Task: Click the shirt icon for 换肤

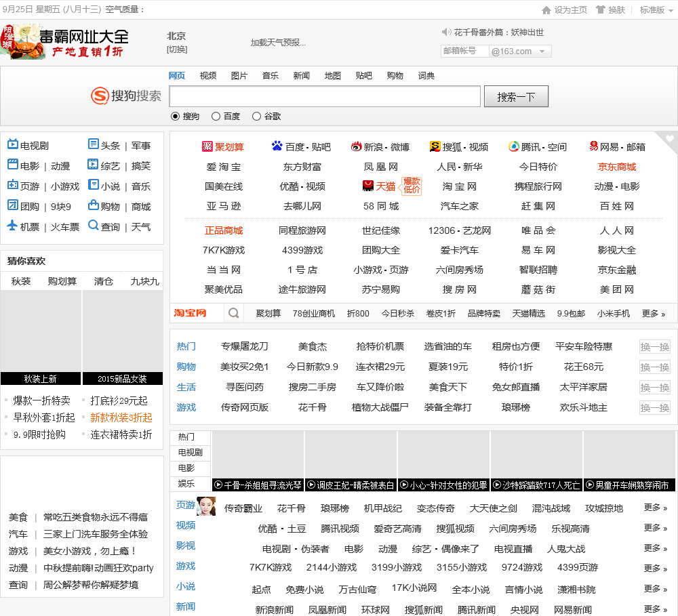Action: 600,10
